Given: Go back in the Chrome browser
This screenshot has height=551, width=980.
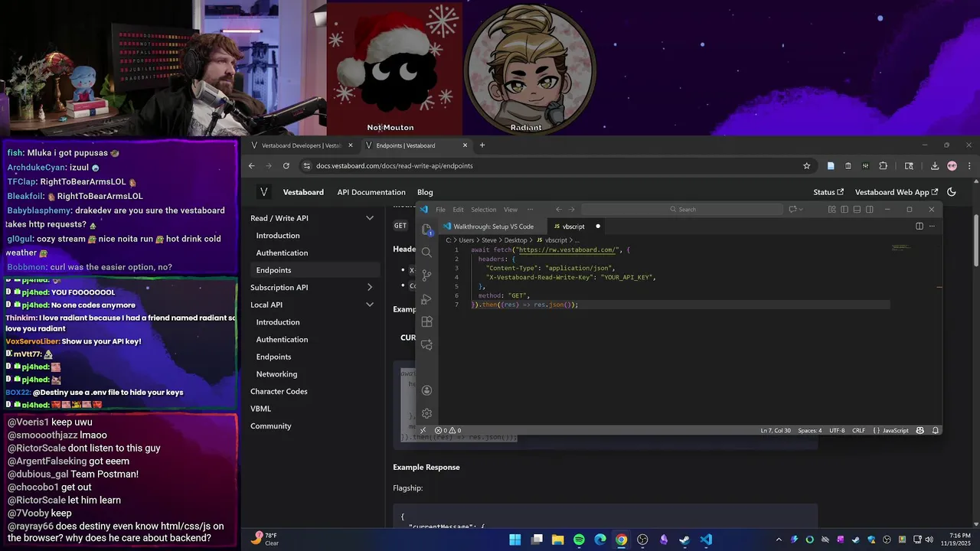Looking at the screenshot, I should click(x=251, y=165).
